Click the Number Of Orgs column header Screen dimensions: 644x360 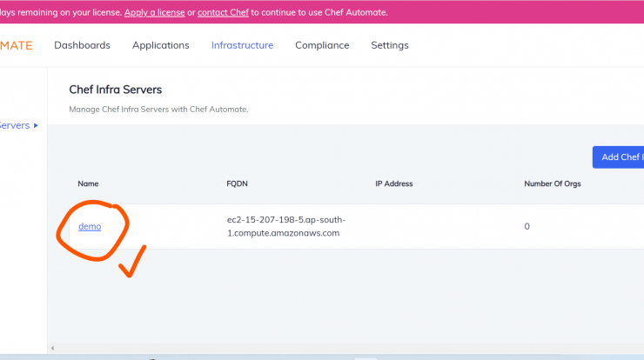point(553,183)
